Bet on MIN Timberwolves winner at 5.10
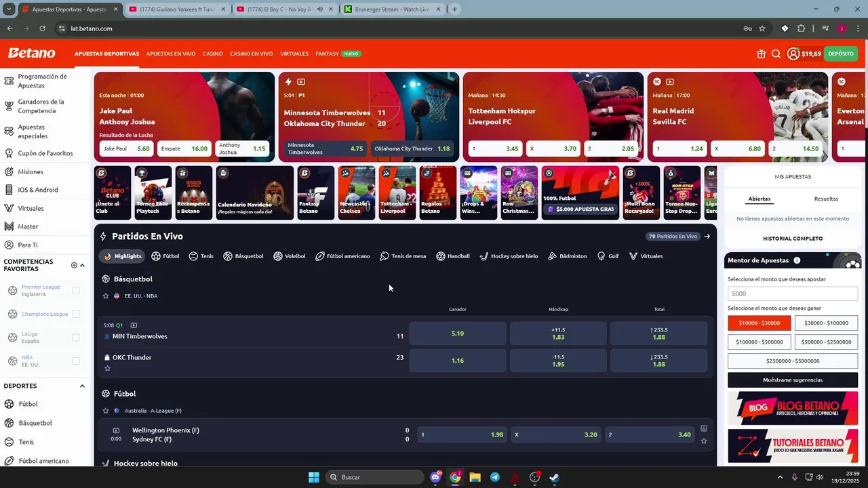 tap(458, 333)
